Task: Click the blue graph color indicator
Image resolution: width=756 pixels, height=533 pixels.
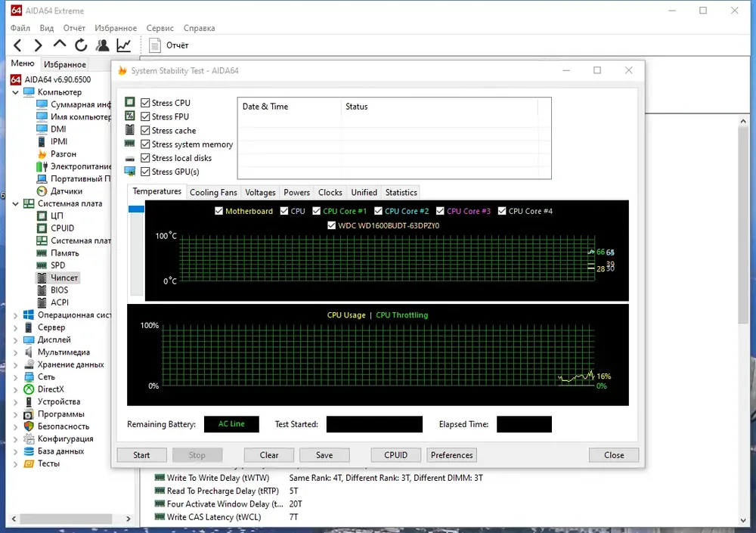Action: click(x=136, y=209)
